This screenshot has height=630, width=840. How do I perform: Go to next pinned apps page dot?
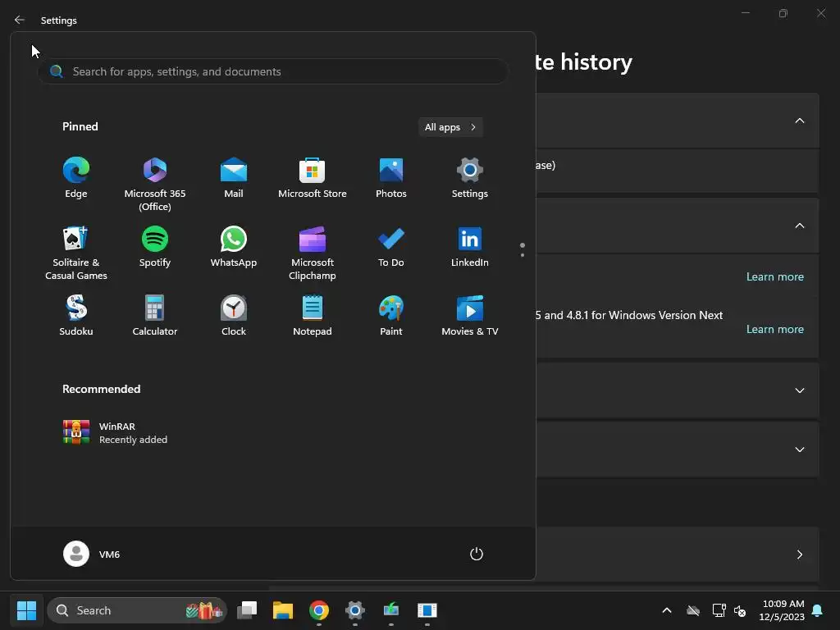(523, 255)
